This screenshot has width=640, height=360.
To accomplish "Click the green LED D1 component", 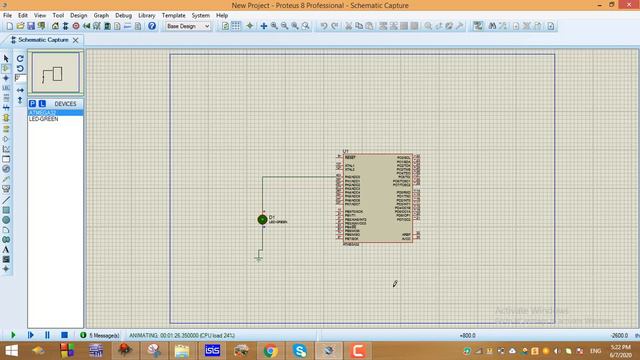I will pos(262,220).
